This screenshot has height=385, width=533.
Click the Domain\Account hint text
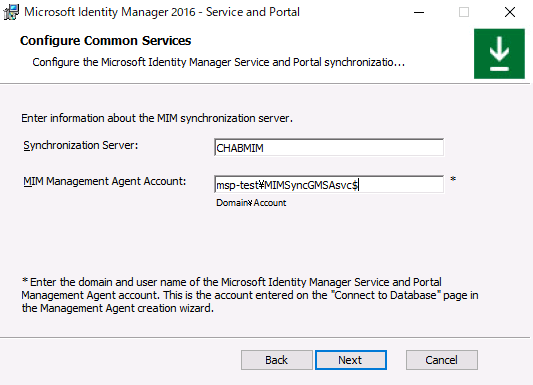[251, 203]
